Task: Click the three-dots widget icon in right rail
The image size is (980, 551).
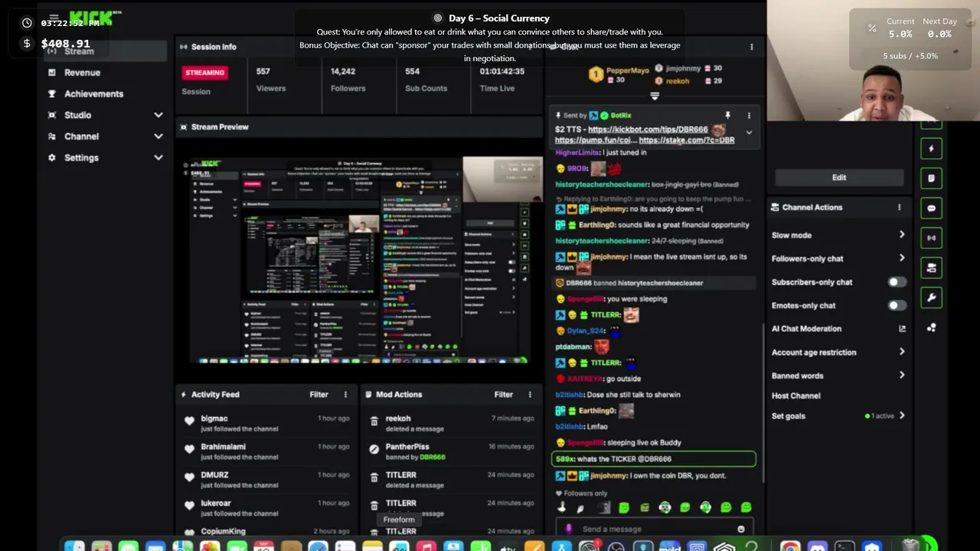Action: 931,328
